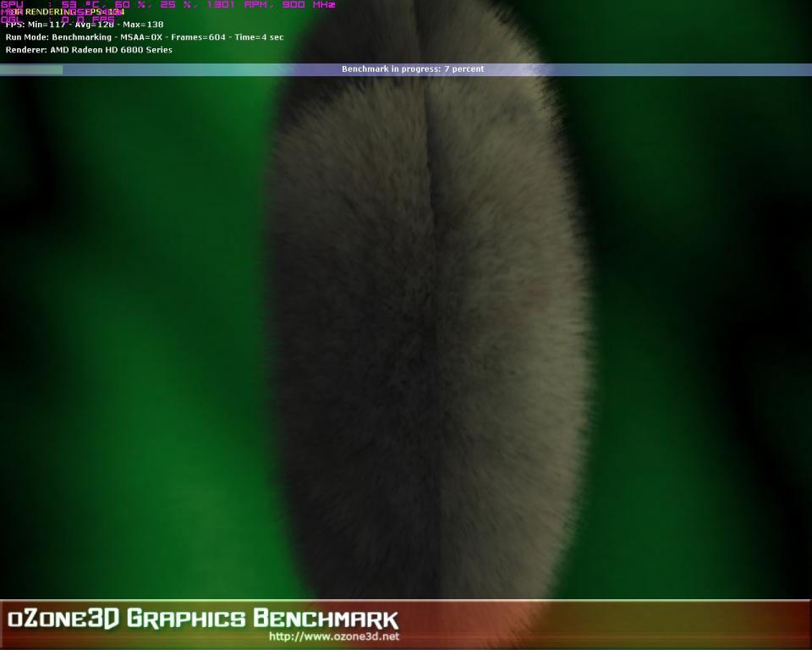Viewport: 812px width, 650px height.
Task: Click the rendered furry object center seam
Action: point(429,311)
